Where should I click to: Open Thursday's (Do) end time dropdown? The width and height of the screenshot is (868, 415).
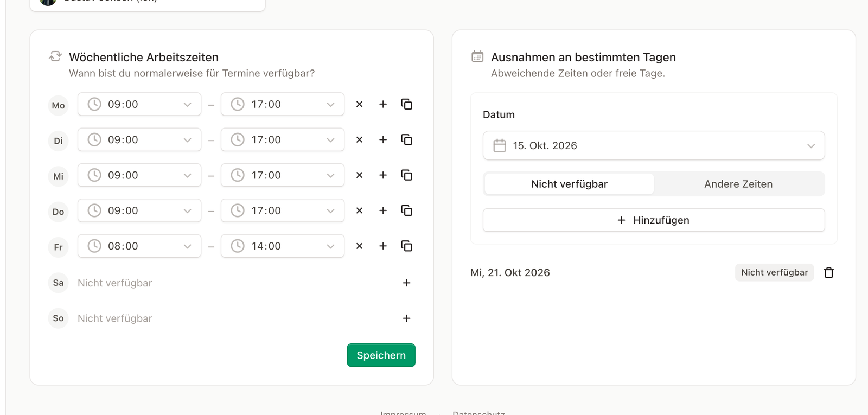[x=283, y=210]
